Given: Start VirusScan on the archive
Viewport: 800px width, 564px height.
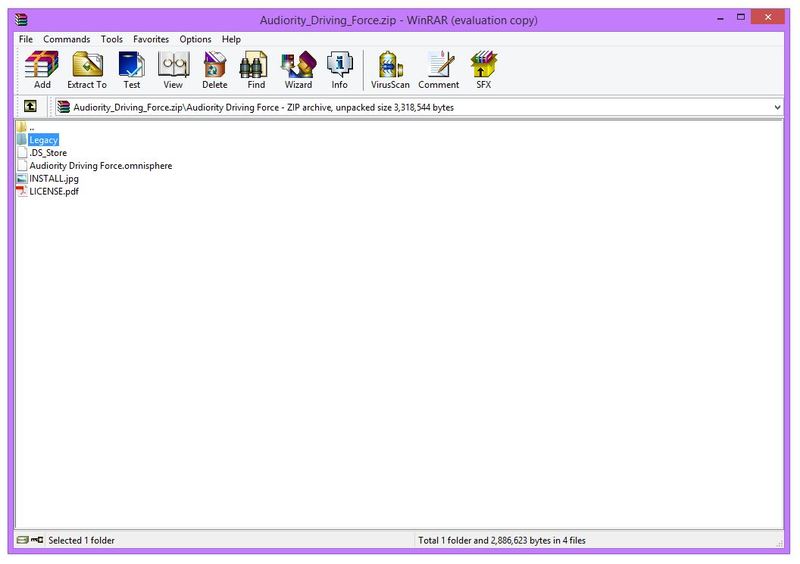Looking at the screenshot, I should (390, 69).
